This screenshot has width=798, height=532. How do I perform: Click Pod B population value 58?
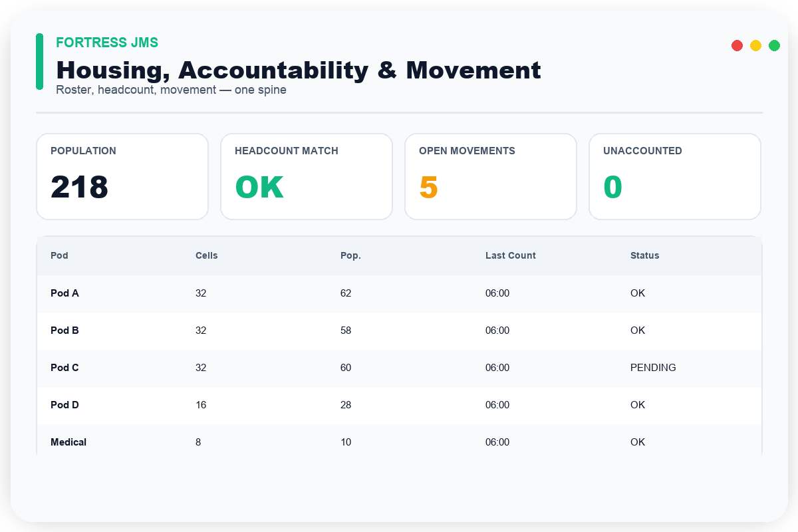click(346, 331)
